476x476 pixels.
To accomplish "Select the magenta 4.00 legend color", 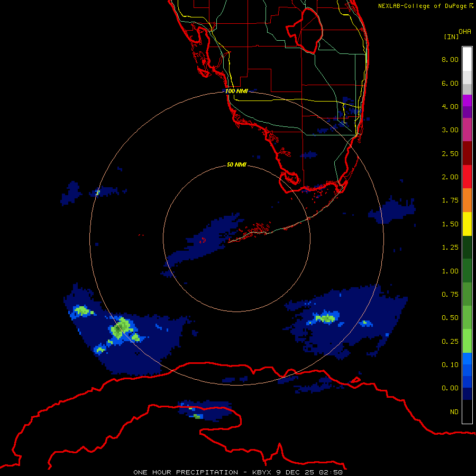I will (467, 100).
